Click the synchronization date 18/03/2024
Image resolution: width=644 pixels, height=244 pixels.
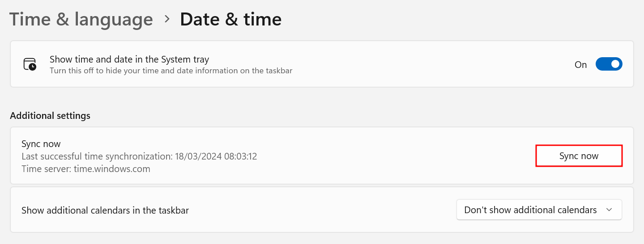click(x=195, y=156)
